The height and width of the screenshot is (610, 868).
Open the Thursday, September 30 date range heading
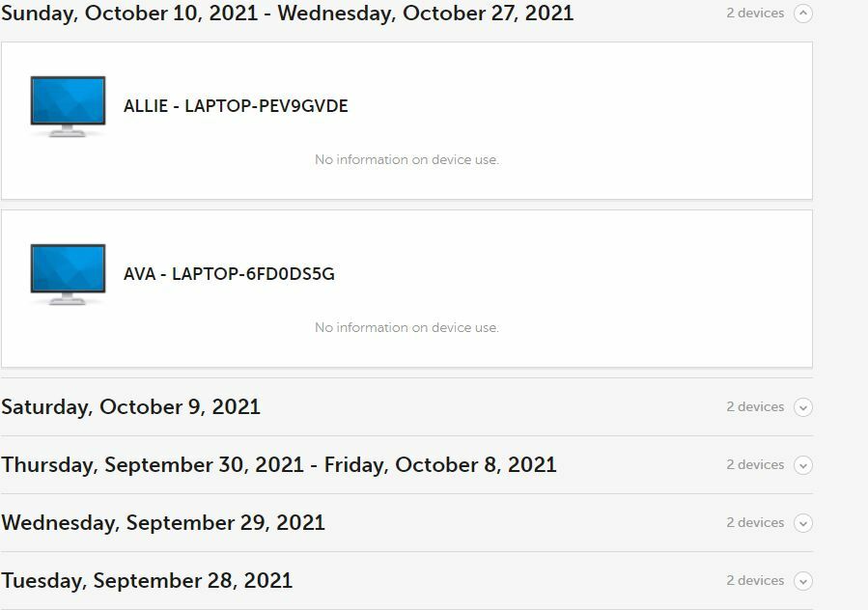coord(279,465)
